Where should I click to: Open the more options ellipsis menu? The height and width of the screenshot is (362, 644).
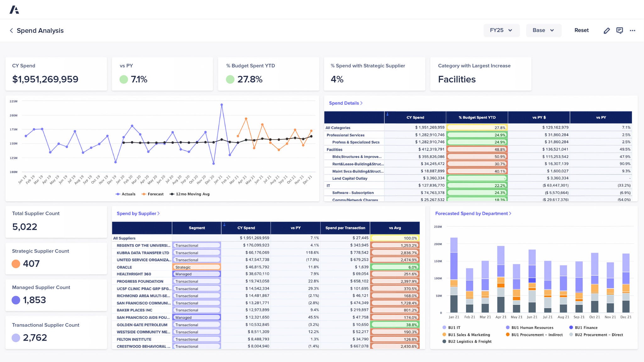click(x=632, y=30)
